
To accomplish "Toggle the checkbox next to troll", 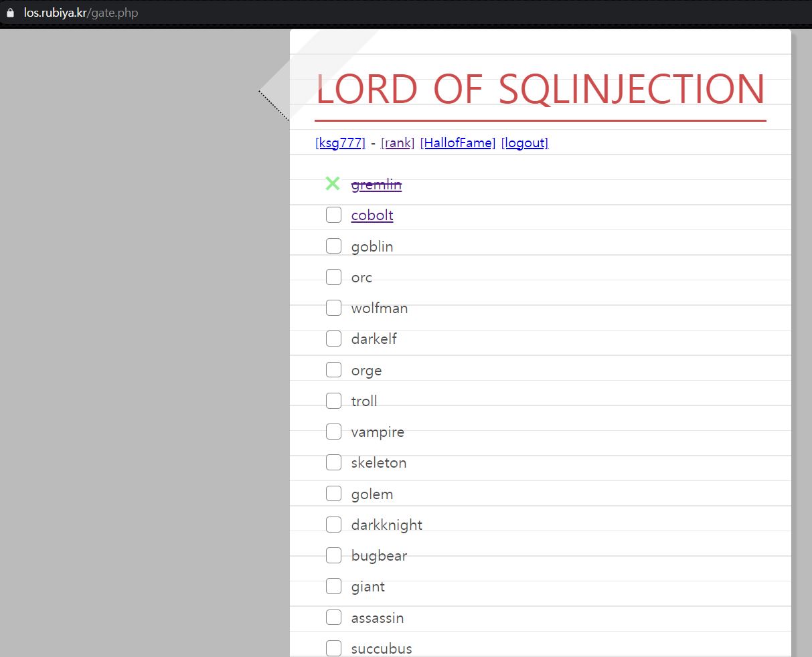I will pyautogui.click(x=333, y=401).
